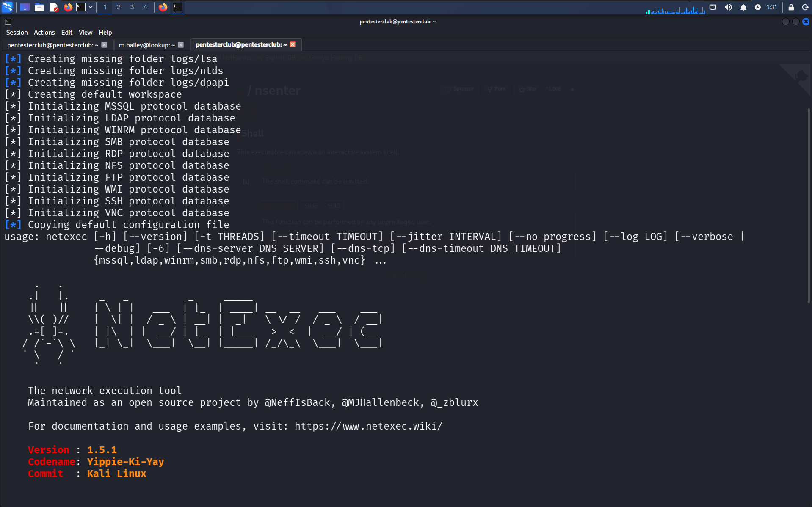
Task: Select the terminal window in taskbar
Action: pyautogui.click(x=177, y=7)
